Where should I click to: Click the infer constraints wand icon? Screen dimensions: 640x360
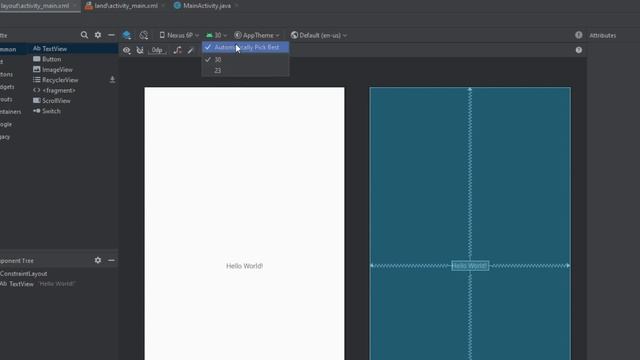(190, 50)
